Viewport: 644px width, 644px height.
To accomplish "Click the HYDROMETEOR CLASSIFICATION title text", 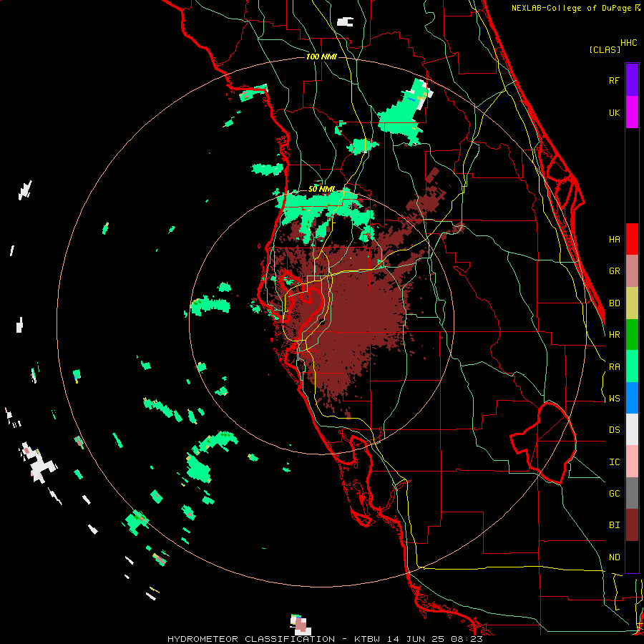I will pyautogui.click(x=251, y=639).
